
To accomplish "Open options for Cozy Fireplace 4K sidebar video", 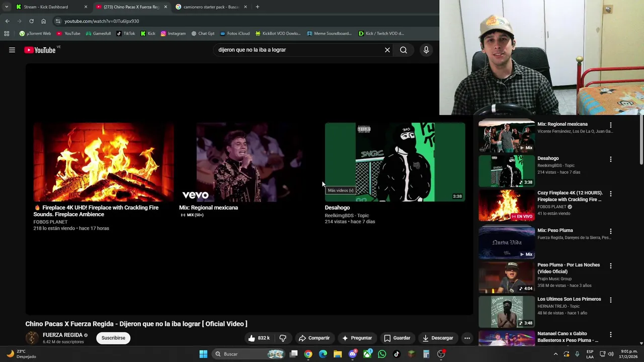I will click(x=611, y=194).
